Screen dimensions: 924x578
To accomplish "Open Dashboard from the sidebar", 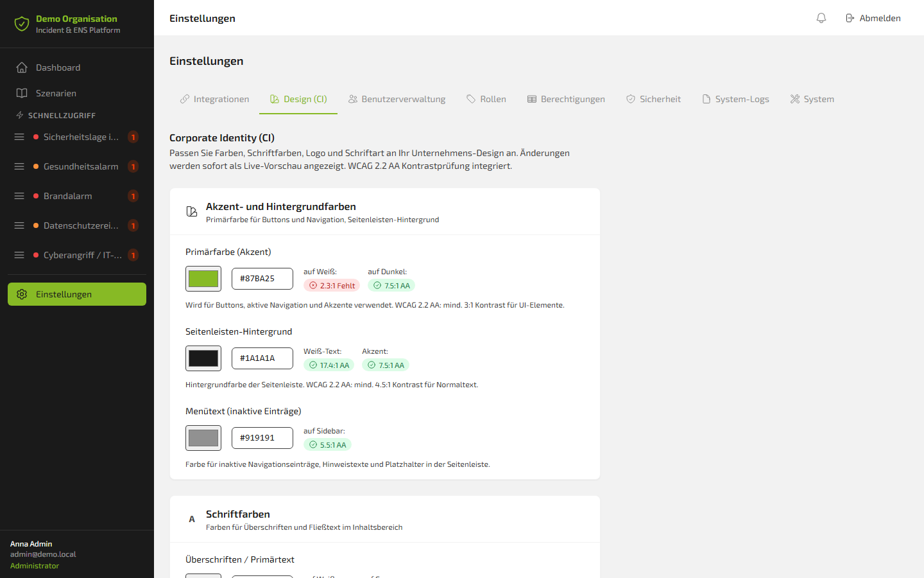I will (x=77, y=67).
